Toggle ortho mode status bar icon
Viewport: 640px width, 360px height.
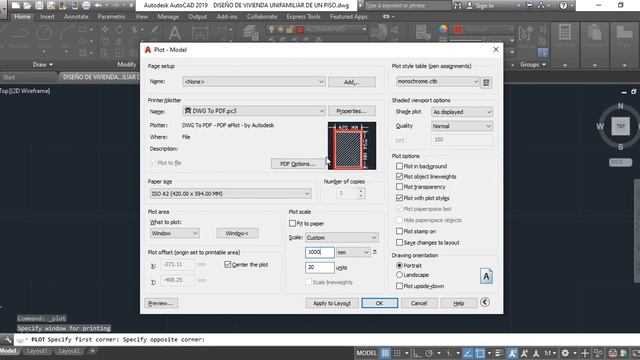tap(417, 353)
